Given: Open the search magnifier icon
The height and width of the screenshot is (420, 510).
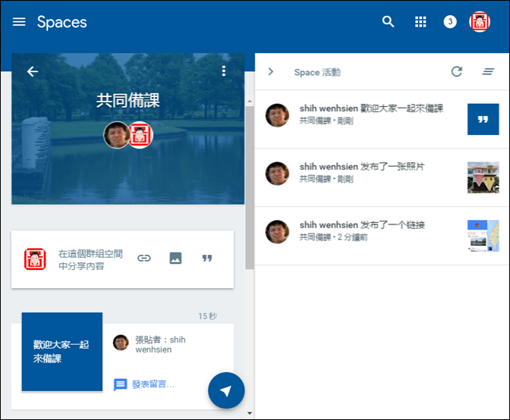Looking at the screenshot, I should [x=388, y=22].
